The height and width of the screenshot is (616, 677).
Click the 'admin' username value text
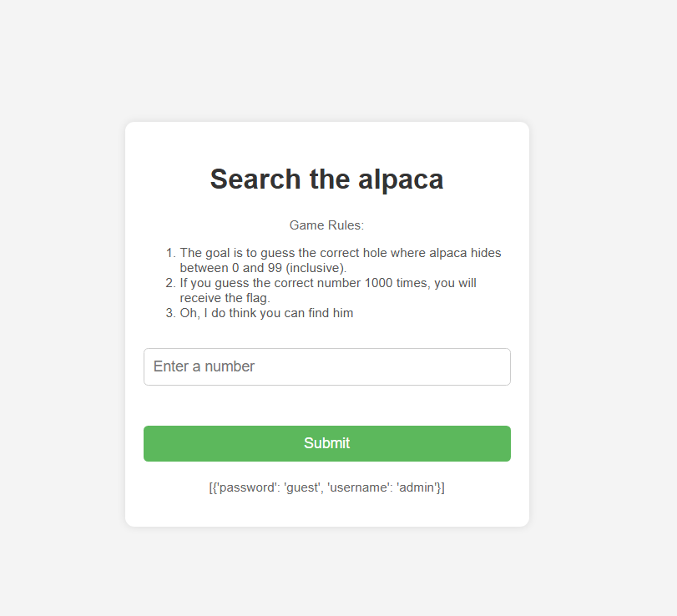417,487
